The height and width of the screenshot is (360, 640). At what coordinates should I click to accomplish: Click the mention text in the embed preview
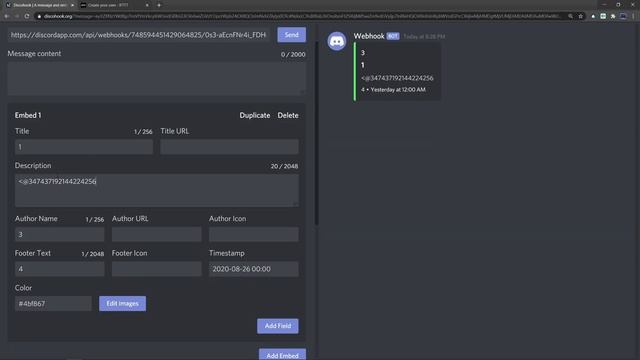pyautogui.click(x=397, y=78)
